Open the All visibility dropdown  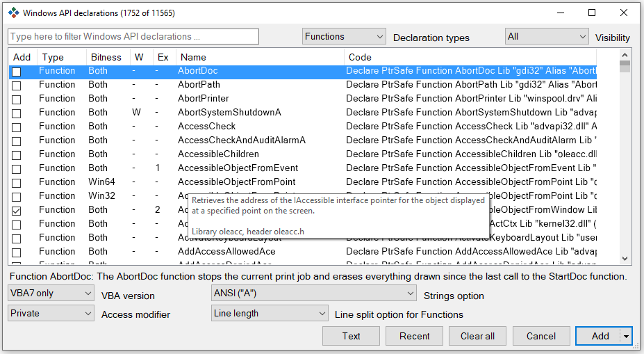tap(547, 37)
